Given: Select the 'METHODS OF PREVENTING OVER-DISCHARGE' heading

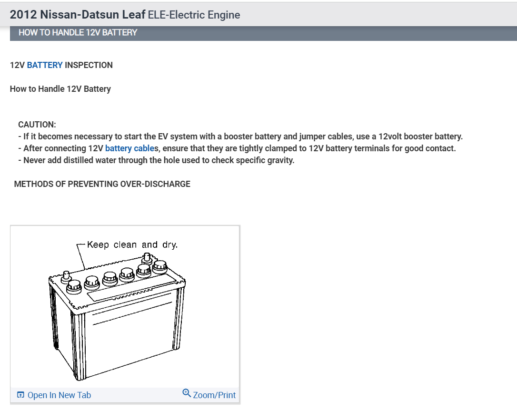Looking at the screenshot, I should pos(102,184).
